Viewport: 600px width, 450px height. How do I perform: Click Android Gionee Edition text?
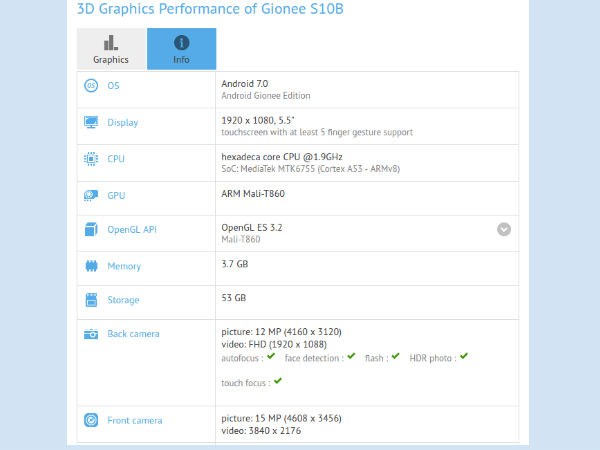[x=266, y=96]
